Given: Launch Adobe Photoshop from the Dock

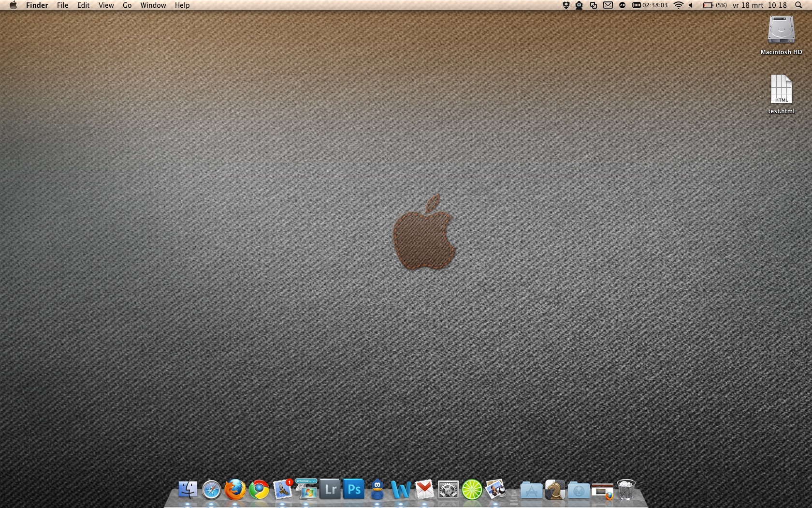Looking at the screenshot, I should point(354,490).
